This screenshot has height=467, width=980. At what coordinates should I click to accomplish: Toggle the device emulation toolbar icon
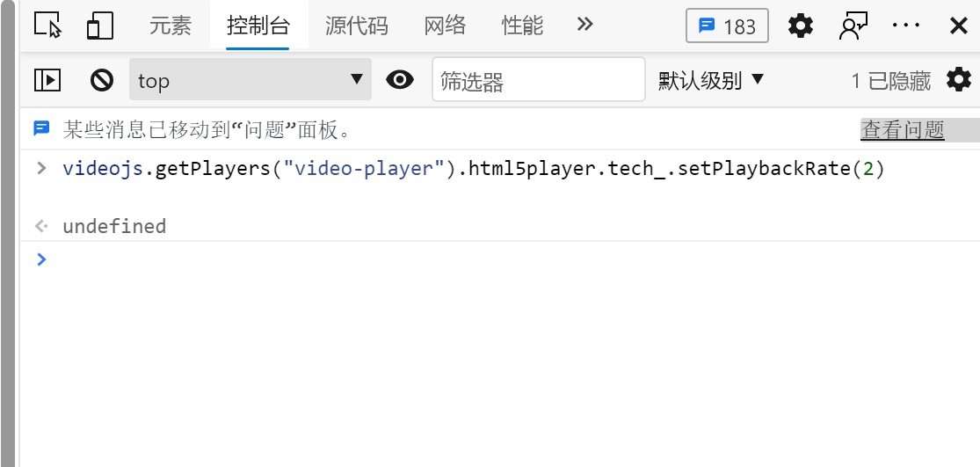(100, 26)
